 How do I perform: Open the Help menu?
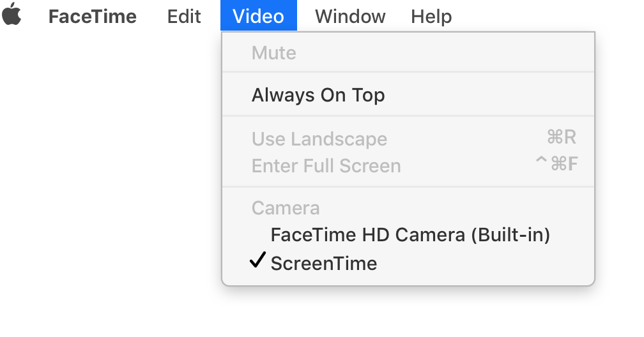pos(431,16)
